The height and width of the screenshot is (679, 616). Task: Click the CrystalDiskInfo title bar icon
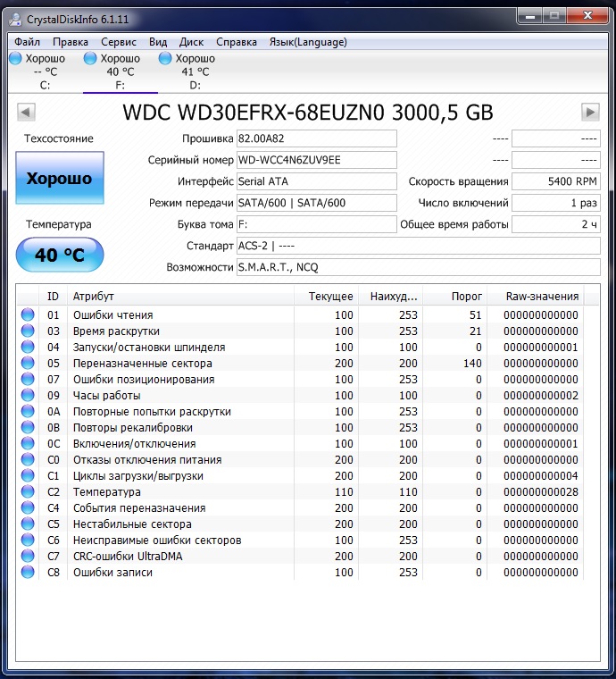(15, 19)
